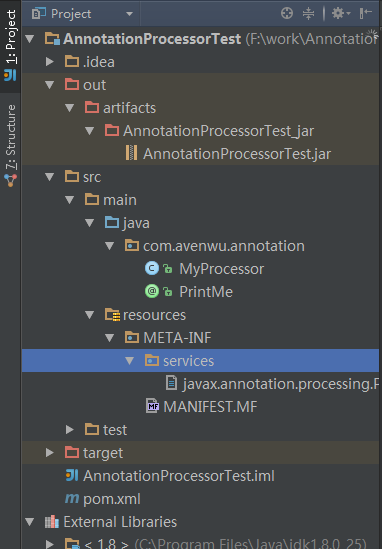Expand the test folder
This screenshot has height=549, width=382.
(x=70, y=430)
